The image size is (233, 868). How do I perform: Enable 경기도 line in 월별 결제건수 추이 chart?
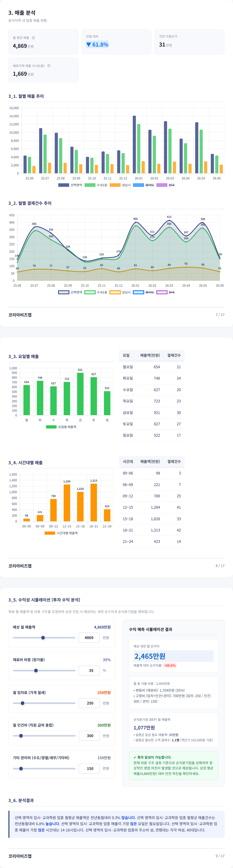(144, 292)
